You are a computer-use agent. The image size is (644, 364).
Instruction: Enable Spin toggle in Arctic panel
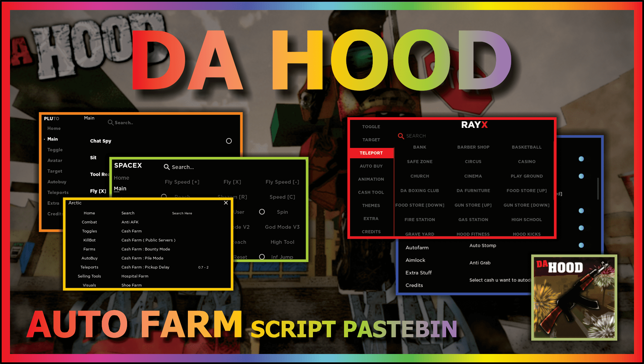click(x=262, y=212)
